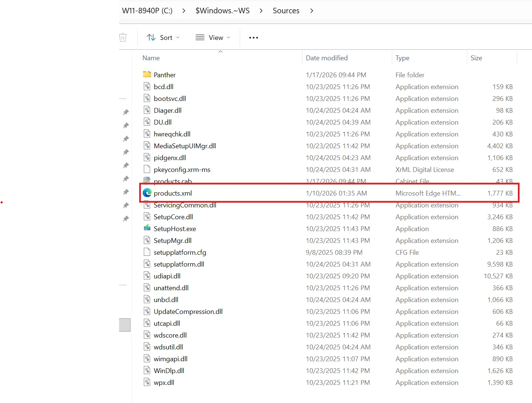
Task: Click the 98 KB size of Diager.dll
Action: click(504, 111)
